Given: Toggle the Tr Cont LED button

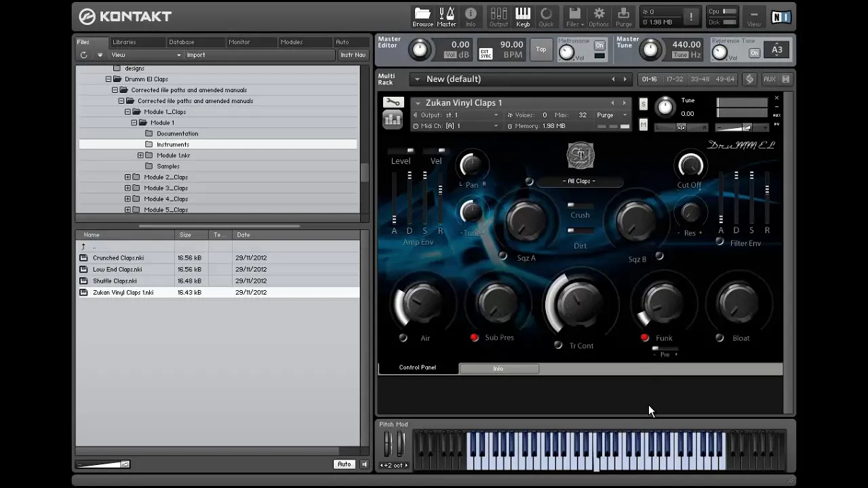Looking at the screenshot, I should point(558,345).
